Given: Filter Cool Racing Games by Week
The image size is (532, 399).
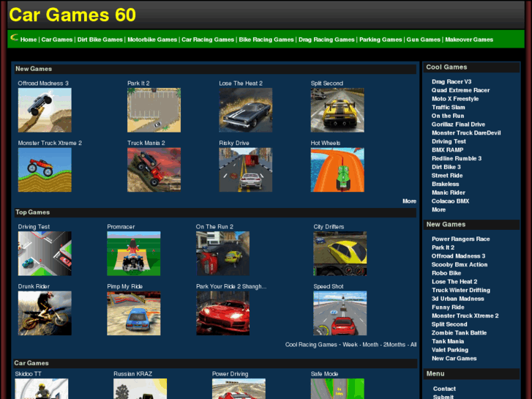Looking at the screenshot, I should click(350, 345).
